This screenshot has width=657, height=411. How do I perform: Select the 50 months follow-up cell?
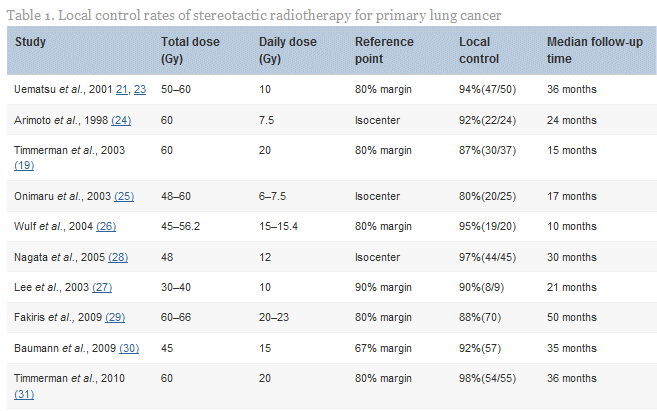572,317
